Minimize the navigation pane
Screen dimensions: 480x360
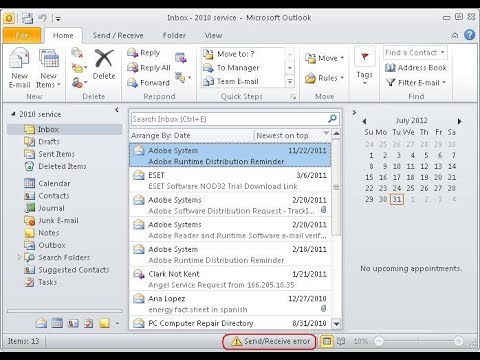coord(117,110)
